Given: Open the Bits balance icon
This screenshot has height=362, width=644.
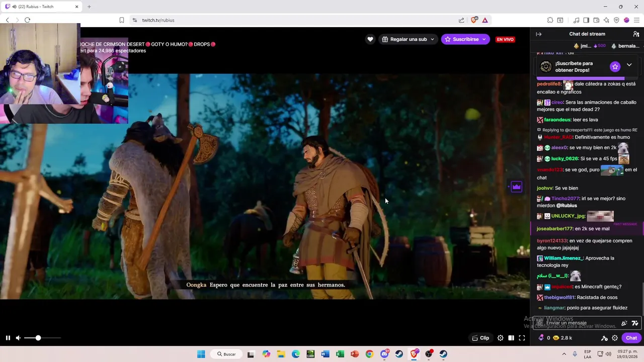Looking at the screenshot, I should (x=544, y=338).
